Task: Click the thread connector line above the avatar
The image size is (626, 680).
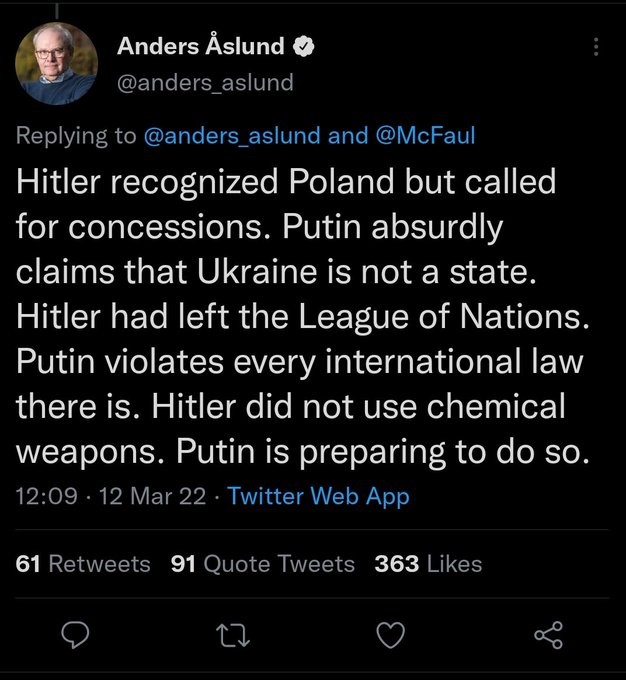Action: pyautogui.click(x=57, y=8)
